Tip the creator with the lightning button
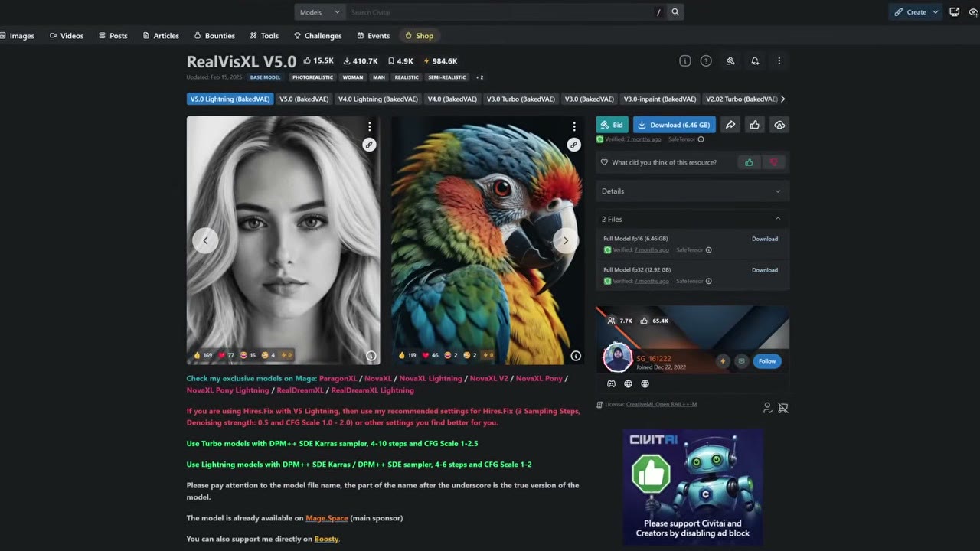980x551 pixels. click(x=722, y=361)
